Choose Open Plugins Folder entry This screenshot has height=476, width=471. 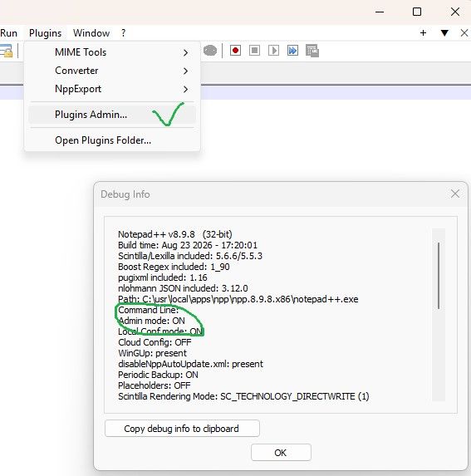[x=112, y=140]
